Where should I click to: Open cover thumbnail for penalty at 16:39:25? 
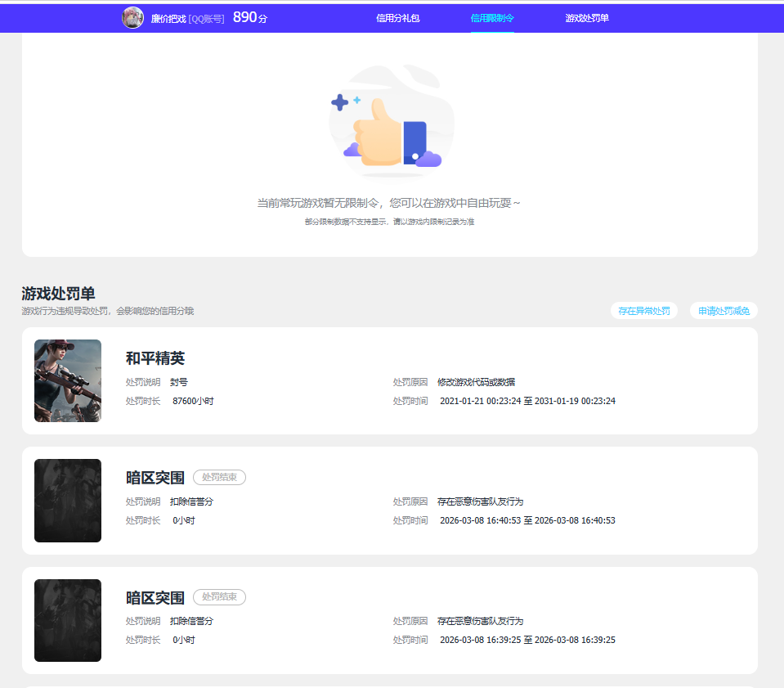(68, 620)
